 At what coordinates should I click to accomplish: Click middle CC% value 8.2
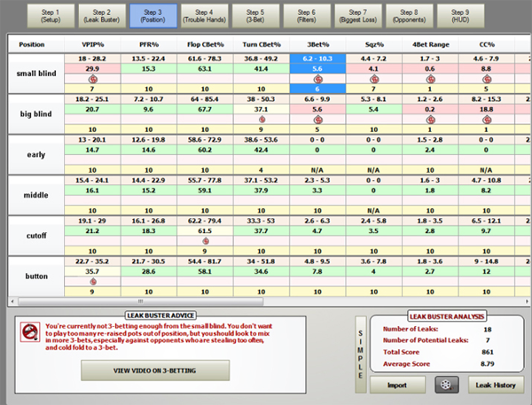[x=487, y=191]
